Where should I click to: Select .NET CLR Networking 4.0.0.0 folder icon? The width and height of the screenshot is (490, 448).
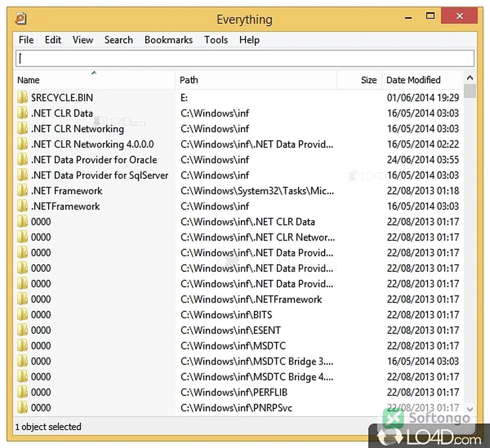(22, 144)
